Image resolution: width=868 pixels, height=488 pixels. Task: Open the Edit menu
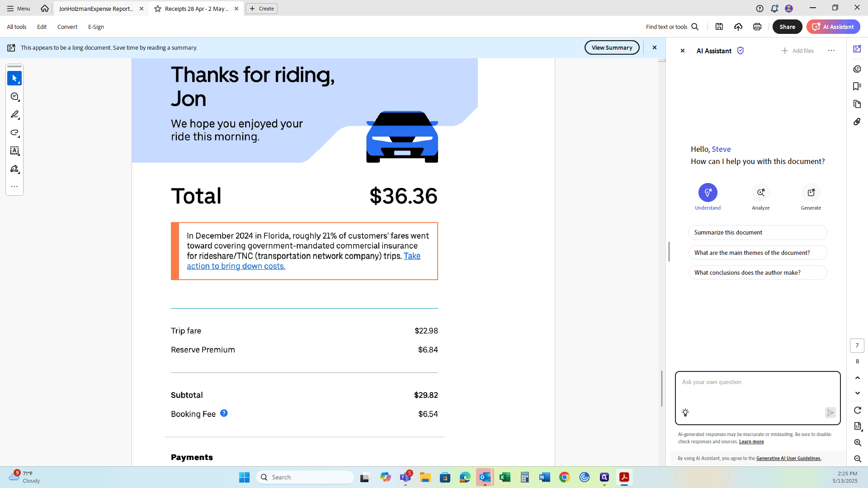(42, 27)
